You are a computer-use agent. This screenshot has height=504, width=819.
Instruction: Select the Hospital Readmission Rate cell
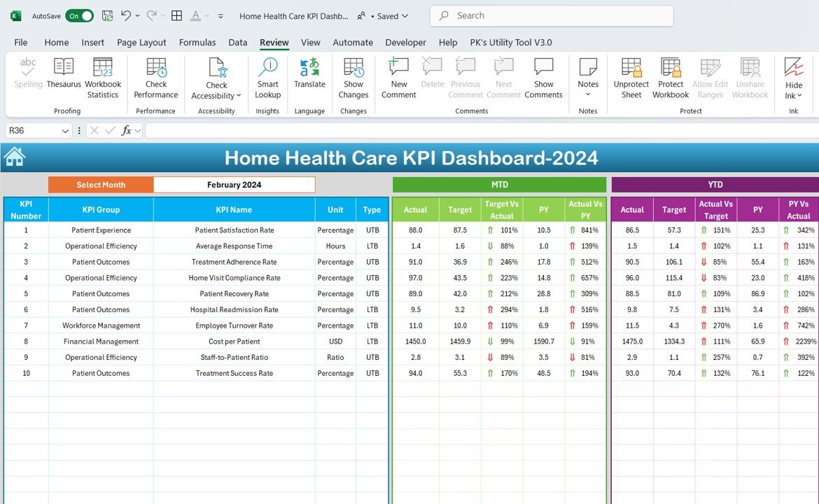pos(234,309)
